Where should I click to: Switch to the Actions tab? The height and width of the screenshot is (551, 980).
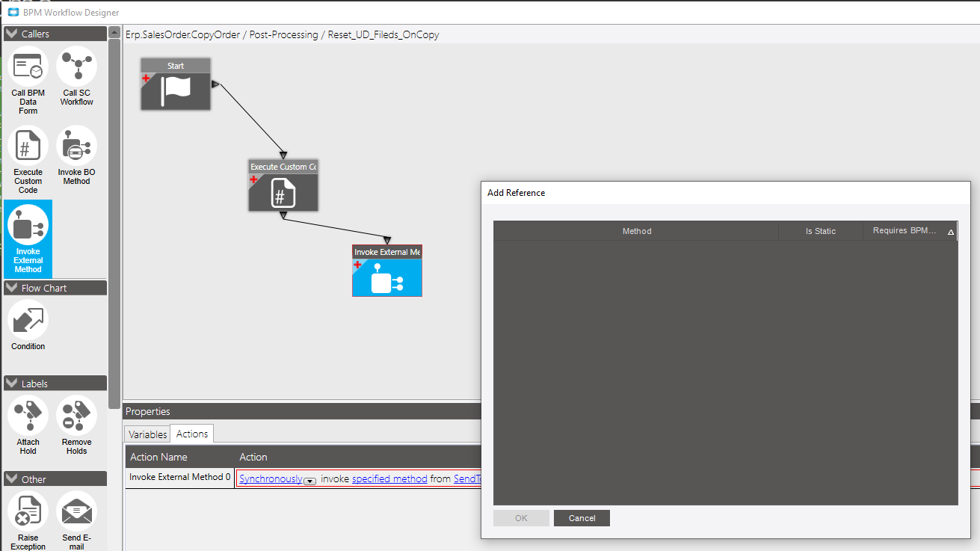coord(191,434)
